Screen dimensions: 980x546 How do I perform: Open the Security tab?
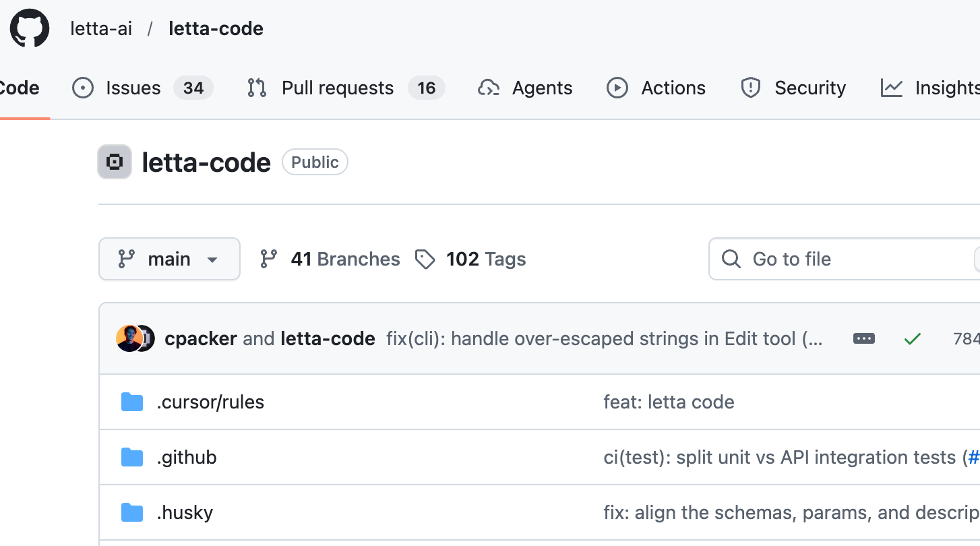tap(793, 88)
